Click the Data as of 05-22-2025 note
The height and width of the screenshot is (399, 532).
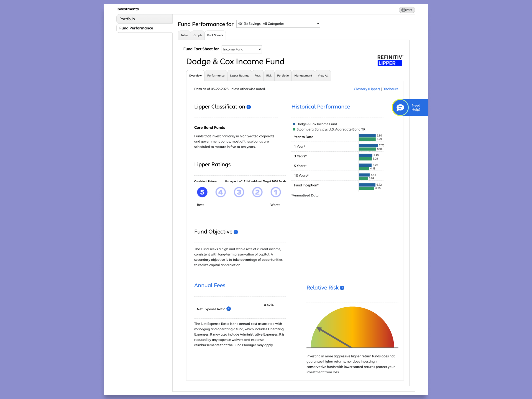point(230,89)
